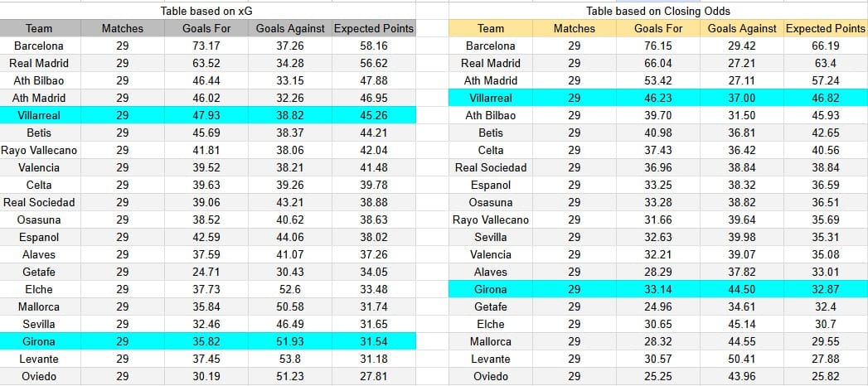Select the Barcelona cell in xG table

[40, 46]
